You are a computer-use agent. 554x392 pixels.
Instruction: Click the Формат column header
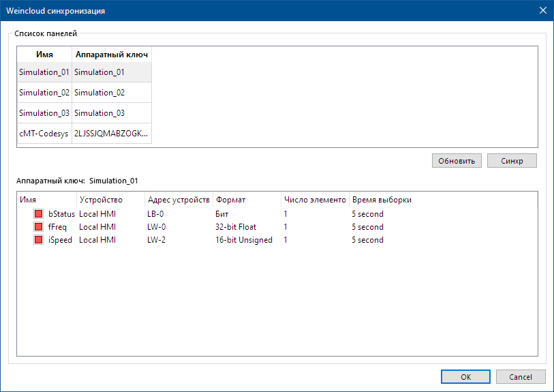point(247,200)
